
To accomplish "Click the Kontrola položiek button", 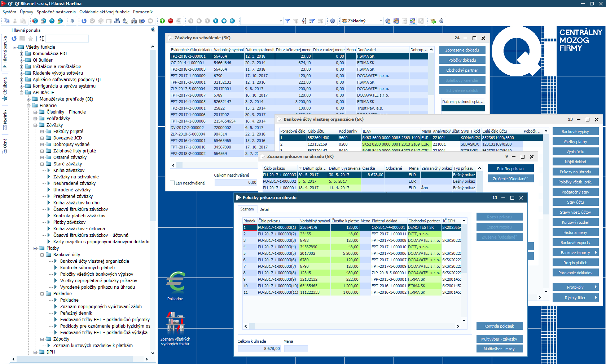I will (499, 326).
